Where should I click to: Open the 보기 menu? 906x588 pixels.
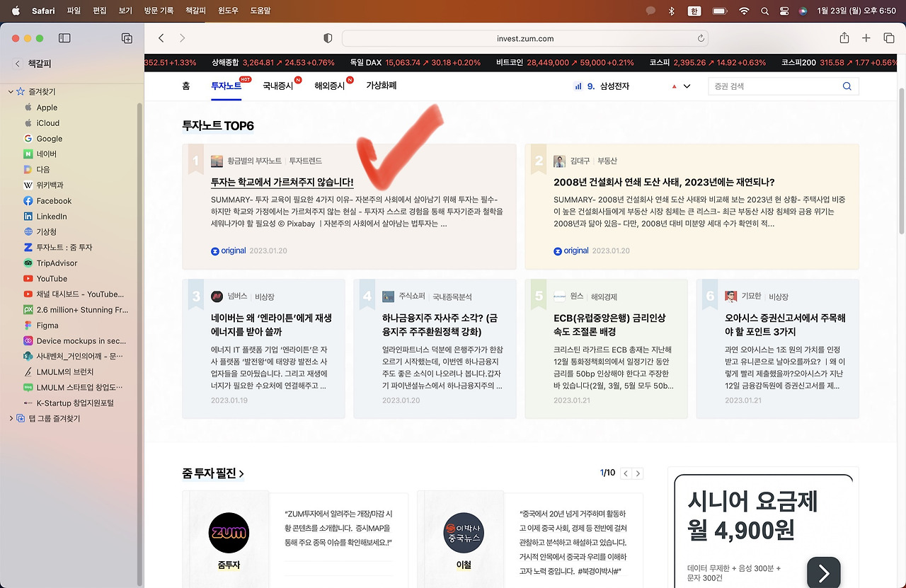[x=125, y=11]
